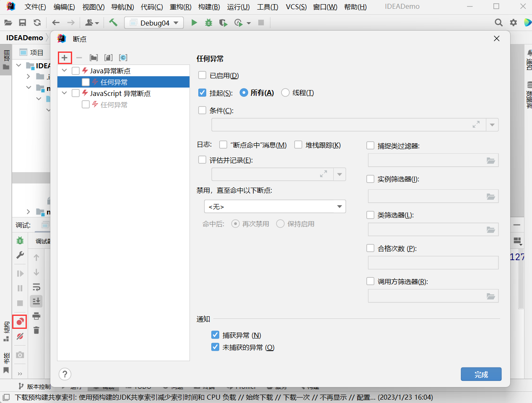Mute breakpoints icon in debug panel
The image size is (532, 403).
pos(20,336)
